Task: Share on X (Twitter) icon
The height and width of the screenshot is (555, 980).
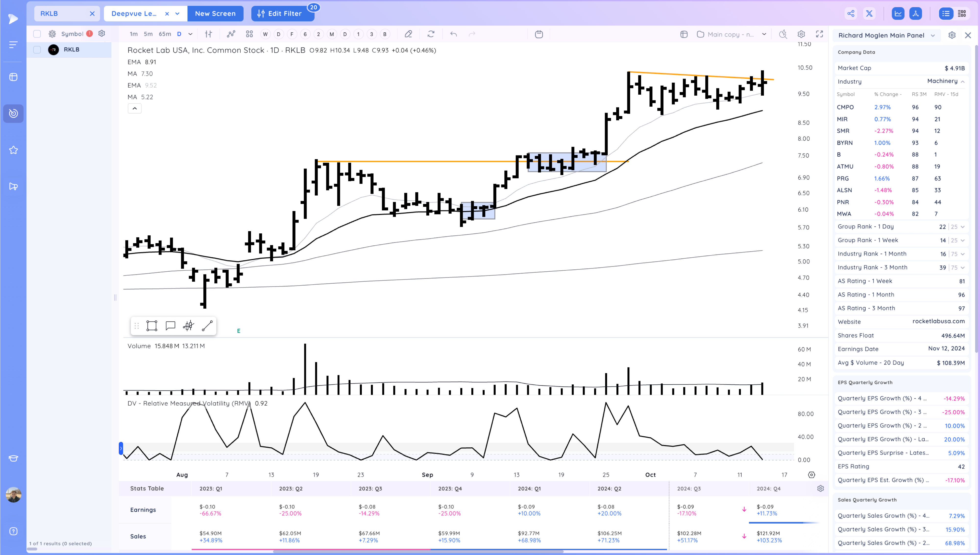Action: (x=869, y=14)
